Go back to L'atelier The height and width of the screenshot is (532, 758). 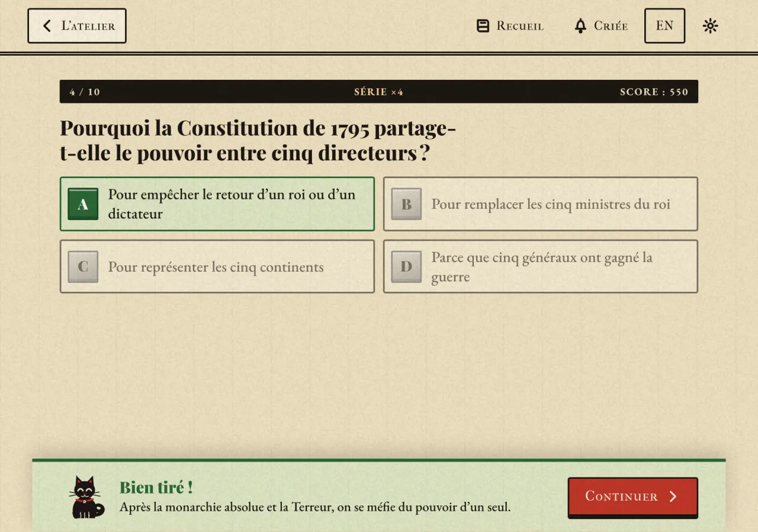click(77, 26)
